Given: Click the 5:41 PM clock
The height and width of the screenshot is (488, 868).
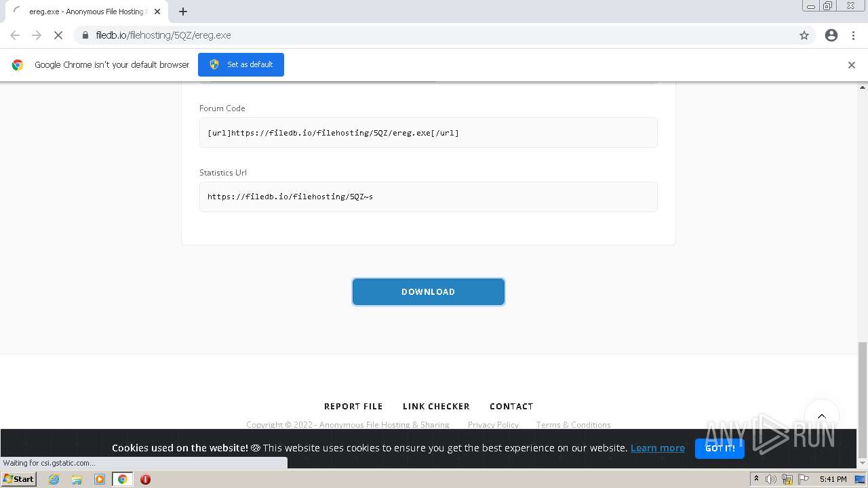Looking at the screenshot, I should point(833,479).
